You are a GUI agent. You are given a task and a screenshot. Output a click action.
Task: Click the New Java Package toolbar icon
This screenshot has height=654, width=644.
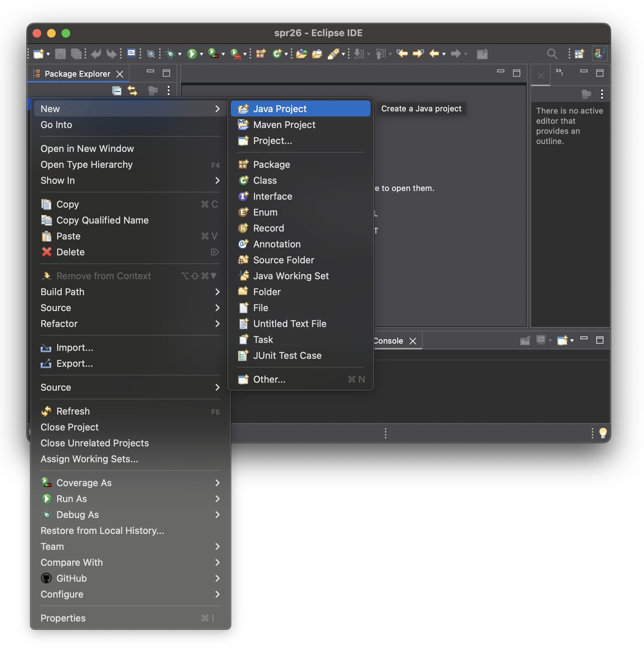260,54
